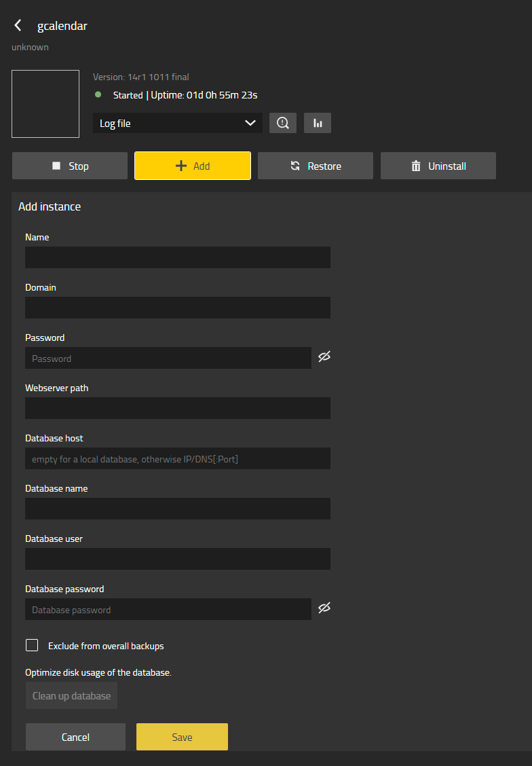Click into the Name field
This screenshot has height=766, width=532.
click(178, 257)
